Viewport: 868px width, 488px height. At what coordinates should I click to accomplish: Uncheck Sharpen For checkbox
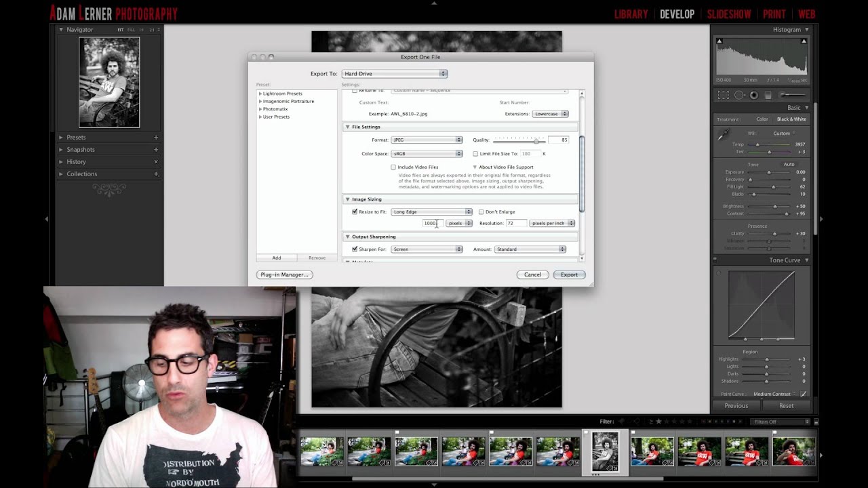coord(355,249)
